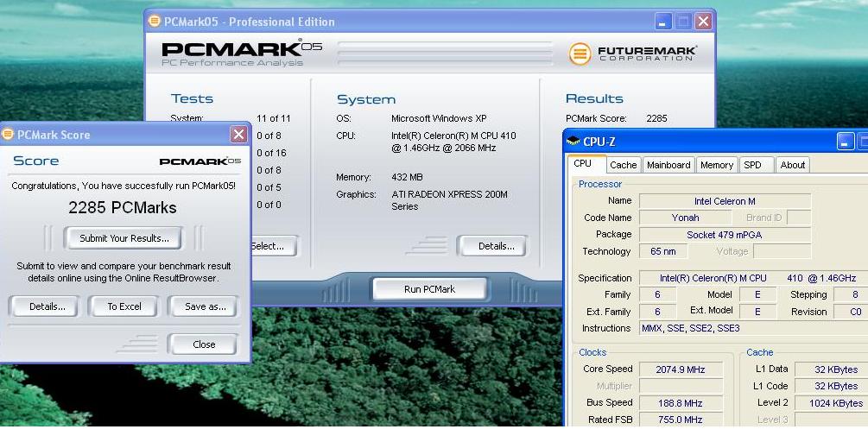
Task: Click the CPU-Z chip title icon
Action: tap(573, 142)
